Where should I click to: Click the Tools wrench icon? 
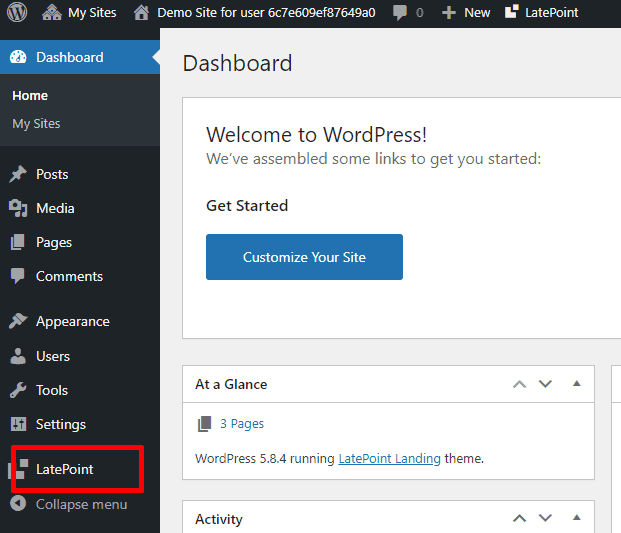tap(18, 390)
